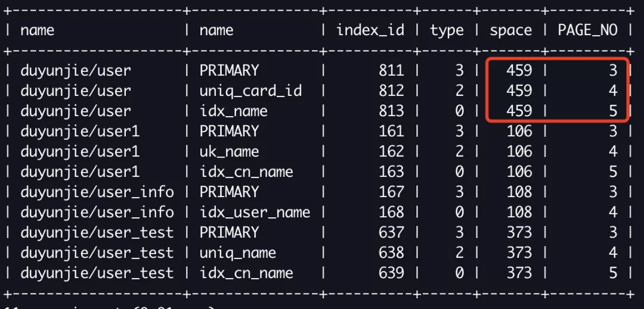Click type value 2 in the uniq_card_id row
Viewport: 644px width, 309px height.
point(459,90)
